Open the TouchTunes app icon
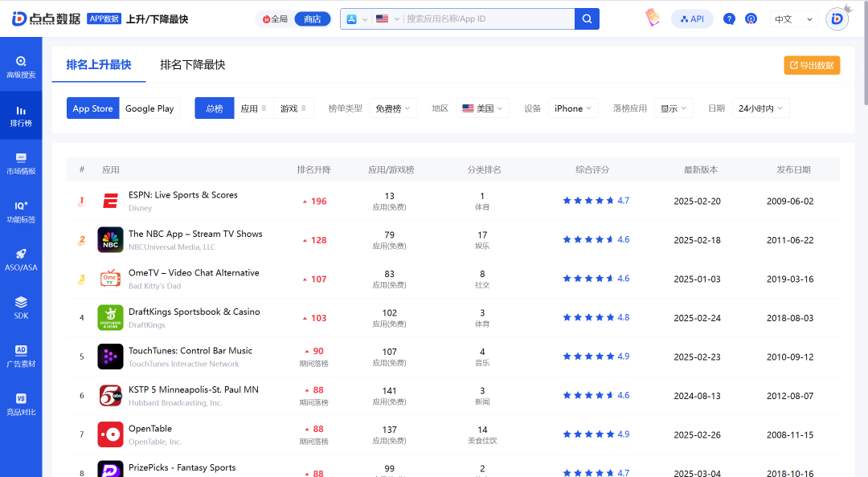Image resolution: width=868 pixels, height=477 pixels. [x=111, y=357]
